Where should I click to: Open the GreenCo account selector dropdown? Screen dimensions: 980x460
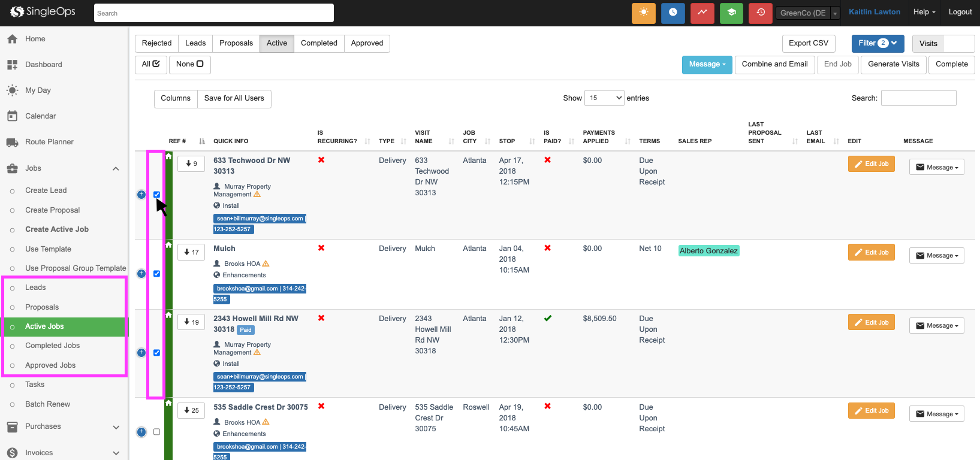(807, 13)
